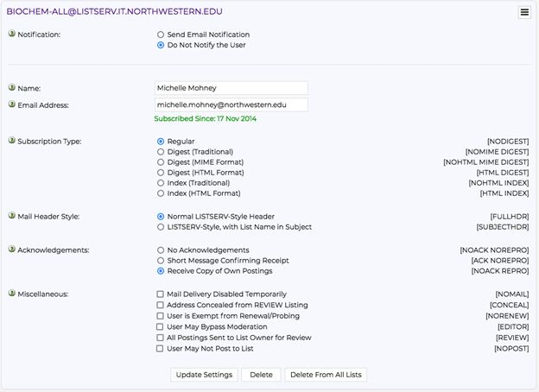Click the help icon beside Name
The height and width of the screenshot is (392, 539).
(x=12, y=87)
